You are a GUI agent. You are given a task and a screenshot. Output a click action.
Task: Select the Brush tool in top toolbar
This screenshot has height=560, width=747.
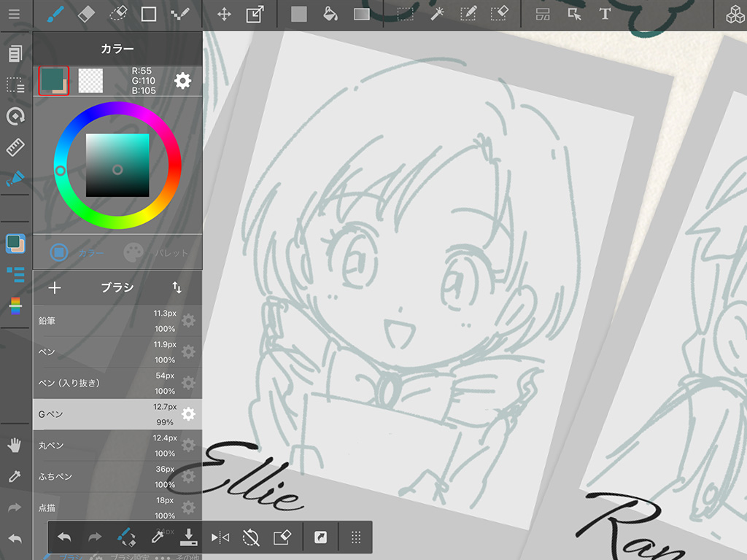pyautogui.click(x=55, y=15)
